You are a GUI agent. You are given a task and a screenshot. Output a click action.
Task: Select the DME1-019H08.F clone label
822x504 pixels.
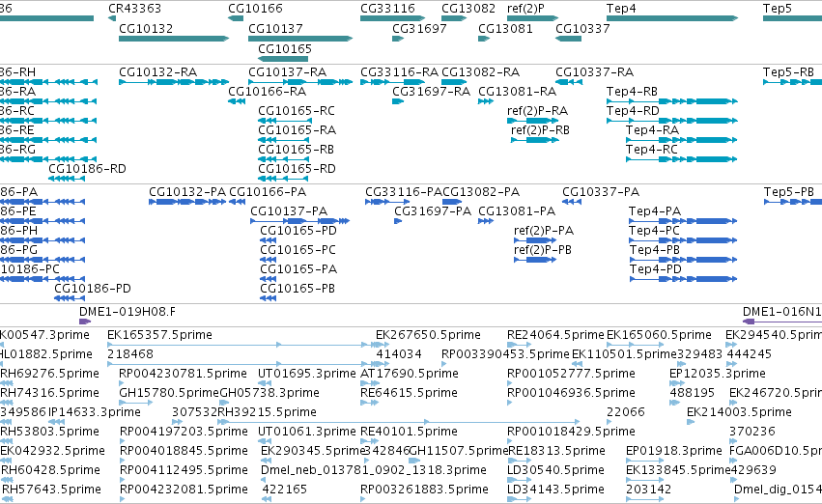pyautogui.click(x=128, y=312)
